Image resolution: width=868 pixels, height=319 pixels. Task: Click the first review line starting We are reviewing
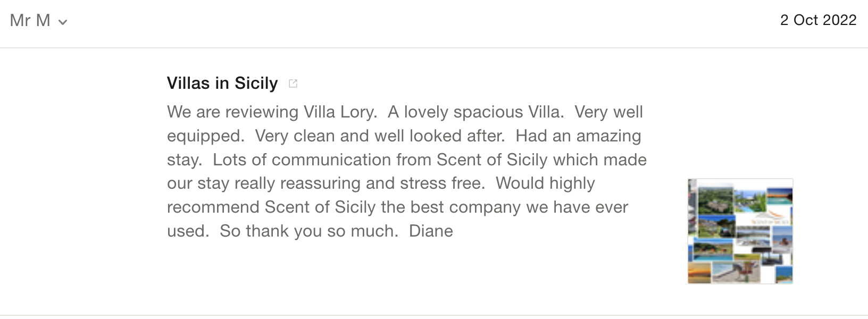(234, 112)
